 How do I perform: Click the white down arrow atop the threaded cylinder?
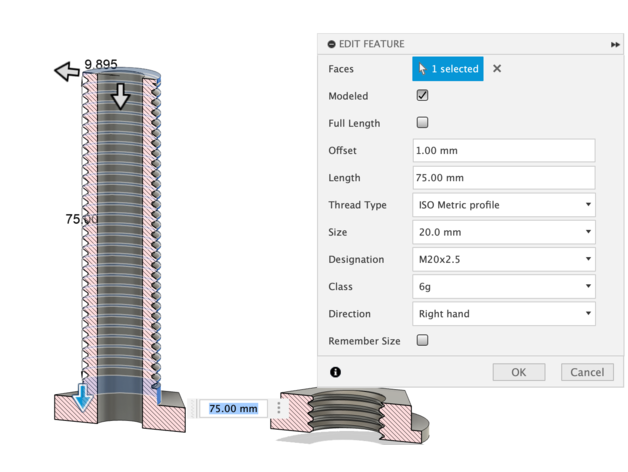[121, 96]
